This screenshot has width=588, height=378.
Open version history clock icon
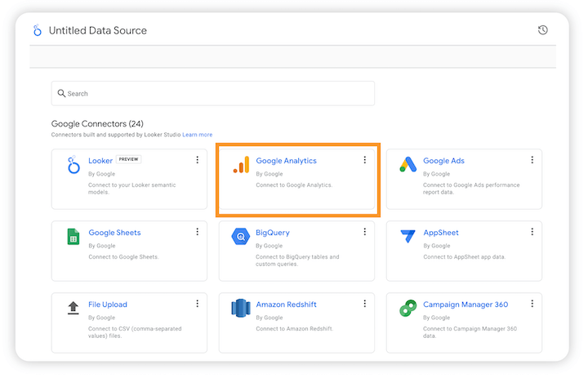click(x=543, y=30)
